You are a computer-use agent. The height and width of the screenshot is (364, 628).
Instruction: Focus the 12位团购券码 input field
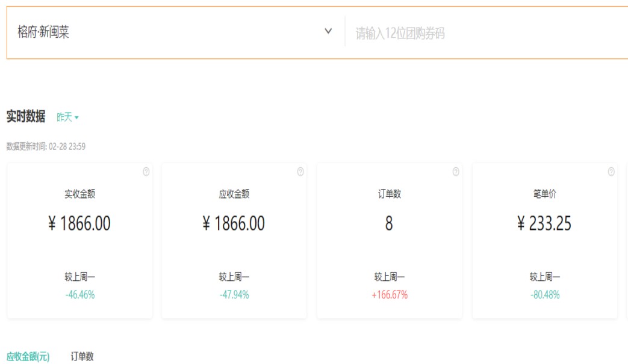(x=482, y=33)
